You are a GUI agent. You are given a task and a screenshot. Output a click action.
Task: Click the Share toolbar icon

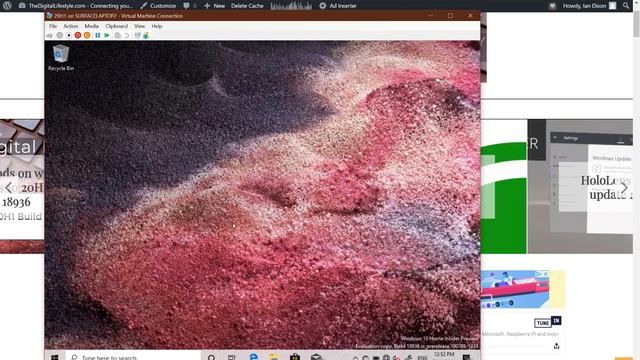(146, 36)
